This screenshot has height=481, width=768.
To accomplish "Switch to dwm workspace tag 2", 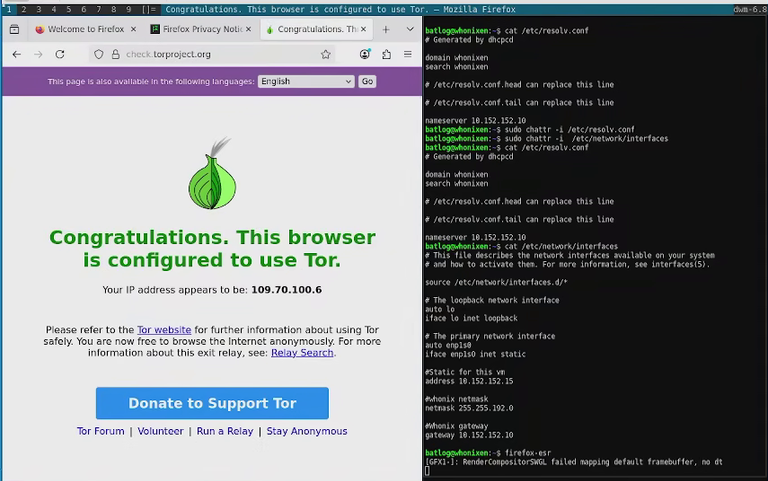I will click(x=24, y=9).
